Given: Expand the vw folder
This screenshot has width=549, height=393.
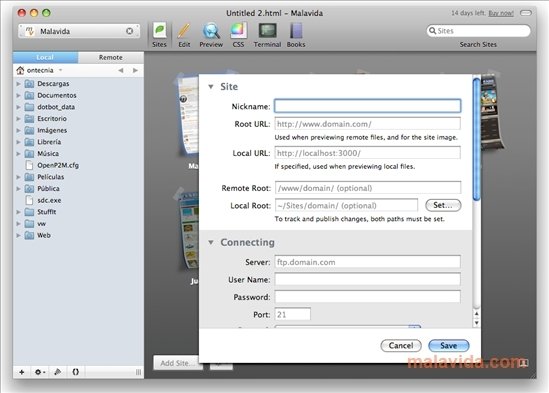Looking at the screenshot, I should 18,223.
